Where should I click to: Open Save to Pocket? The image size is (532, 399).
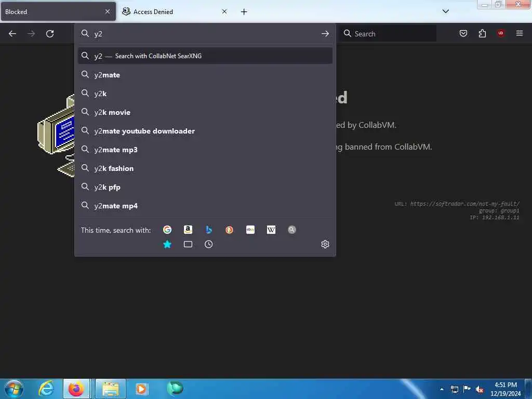[463, 33]
